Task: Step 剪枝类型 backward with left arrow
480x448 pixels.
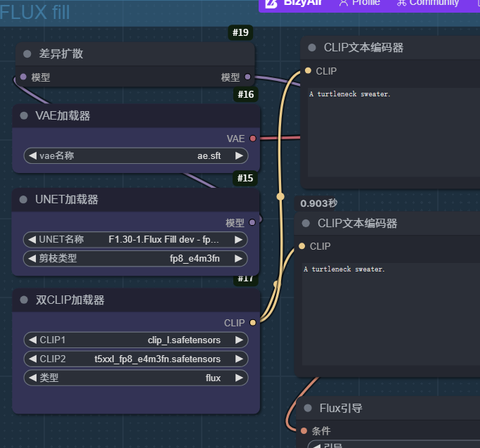Action: [32, 259]
